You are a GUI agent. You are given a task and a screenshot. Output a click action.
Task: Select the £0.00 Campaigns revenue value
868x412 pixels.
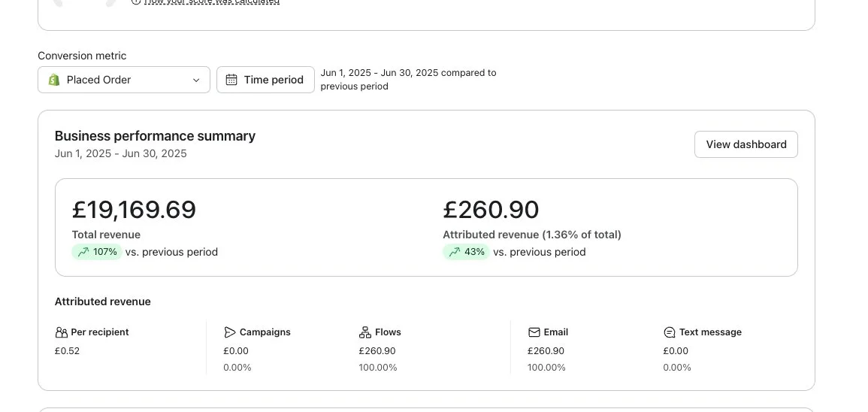click(236, 351)
